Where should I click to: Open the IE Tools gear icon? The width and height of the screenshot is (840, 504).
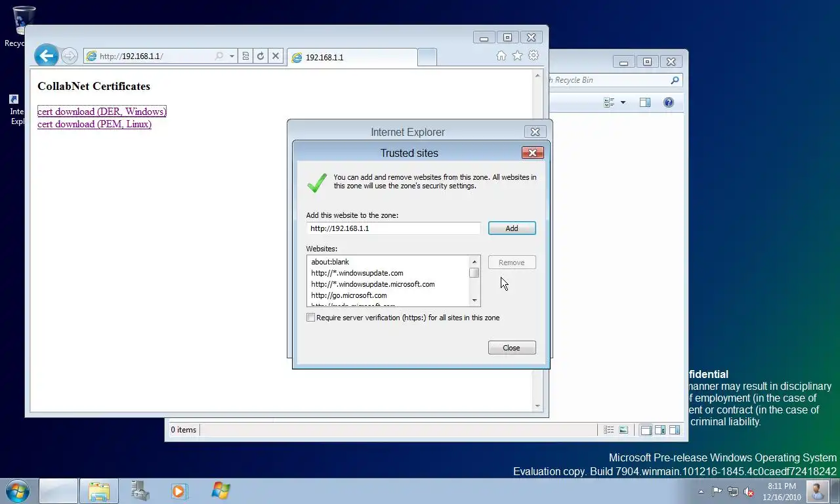(534, 56)
